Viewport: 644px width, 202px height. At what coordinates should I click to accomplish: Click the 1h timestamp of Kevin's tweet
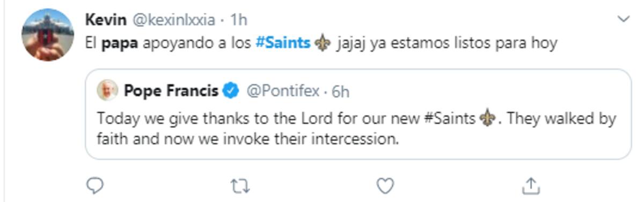click(x=238, y=20)
